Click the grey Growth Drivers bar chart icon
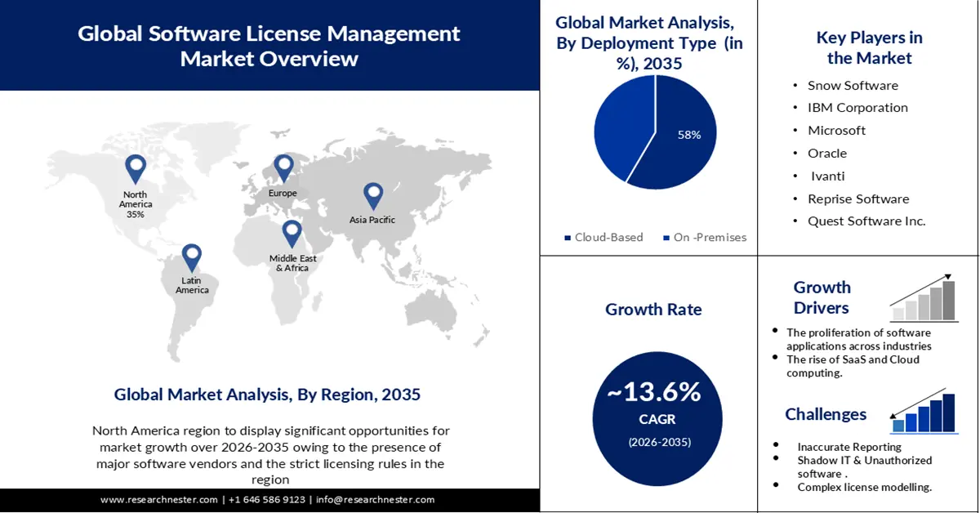The width and height of the screenshot is (980, 513). point(924,297)
